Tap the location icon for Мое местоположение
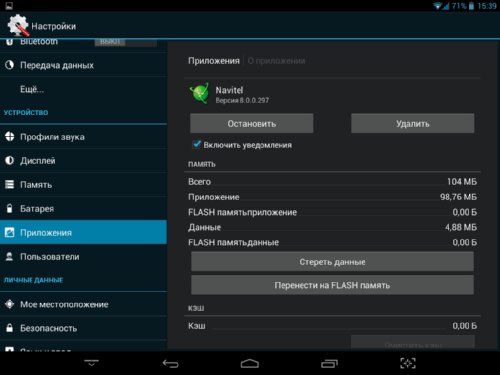The height and width of the screenshot is (375, 500). click(10, 304)
